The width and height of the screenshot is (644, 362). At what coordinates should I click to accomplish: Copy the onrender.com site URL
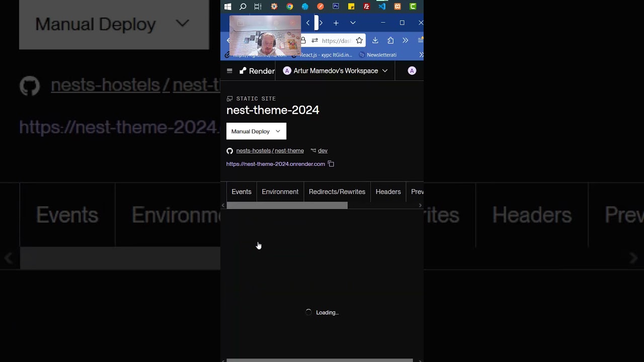click(331, 164)
